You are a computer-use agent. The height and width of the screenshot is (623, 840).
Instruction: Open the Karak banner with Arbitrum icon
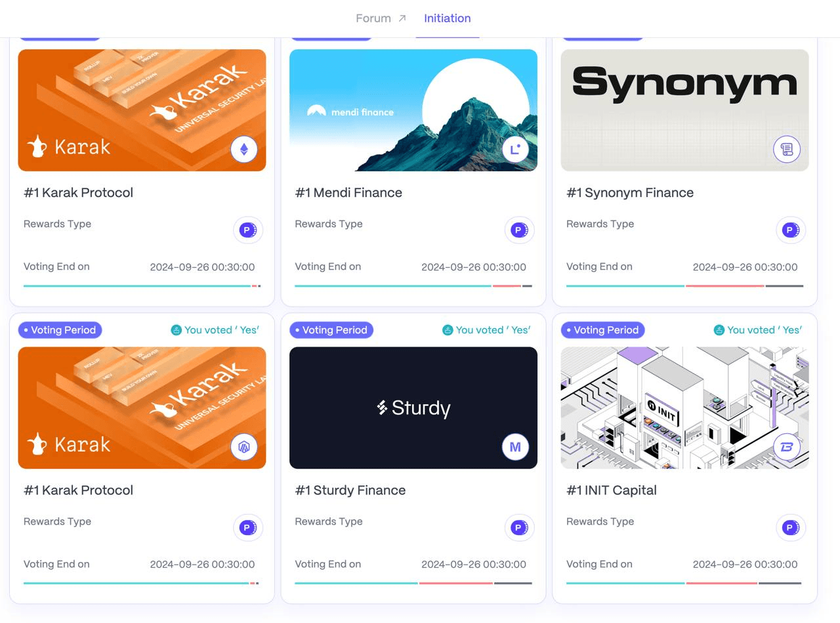pyautogui.click(x=142, y=408)
